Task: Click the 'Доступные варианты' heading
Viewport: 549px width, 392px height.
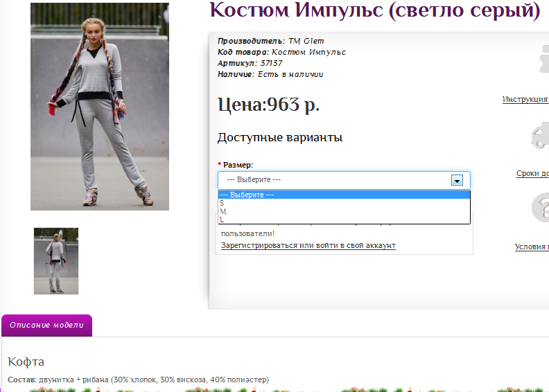Action: 280,137
